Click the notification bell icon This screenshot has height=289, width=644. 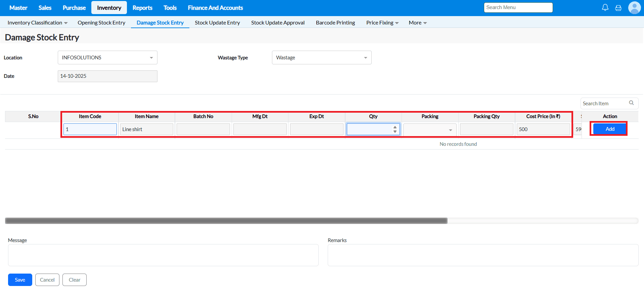pos(605,7)
